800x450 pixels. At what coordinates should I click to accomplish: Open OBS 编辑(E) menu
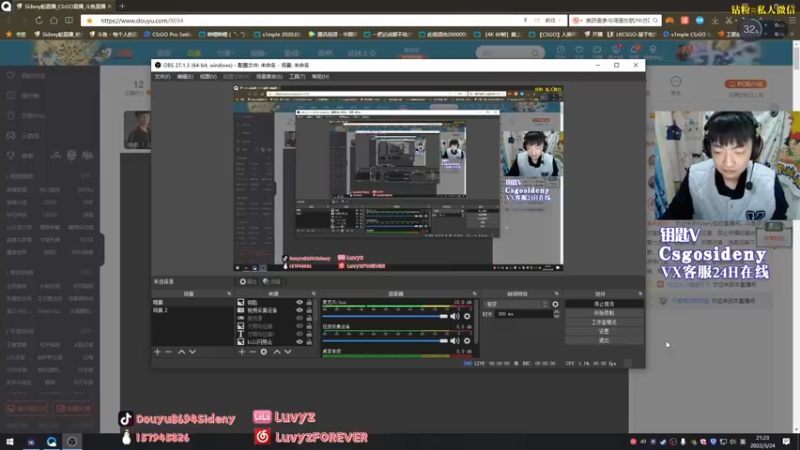pyautogui.click(x=185, y=77)
